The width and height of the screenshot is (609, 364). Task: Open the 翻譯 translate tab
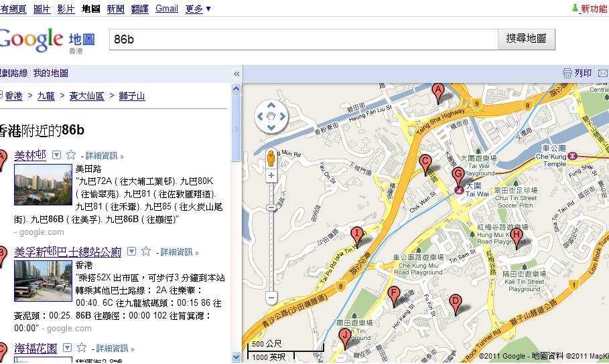(x=140, y=9)
